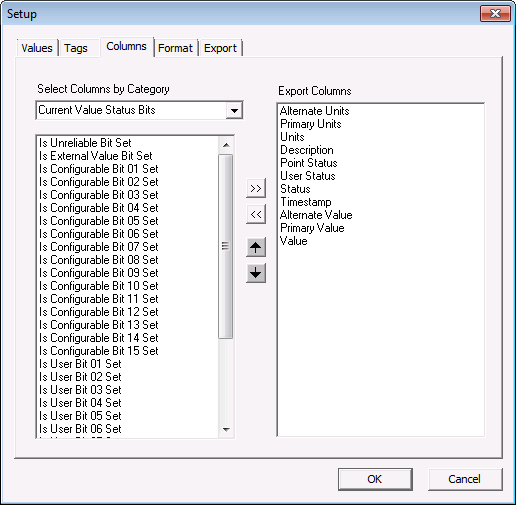The height and width of the screenshot is (505, 516).
Task: Select 'Is Configurable Bit 06 Set'
Action: click(x=98, y=234)
